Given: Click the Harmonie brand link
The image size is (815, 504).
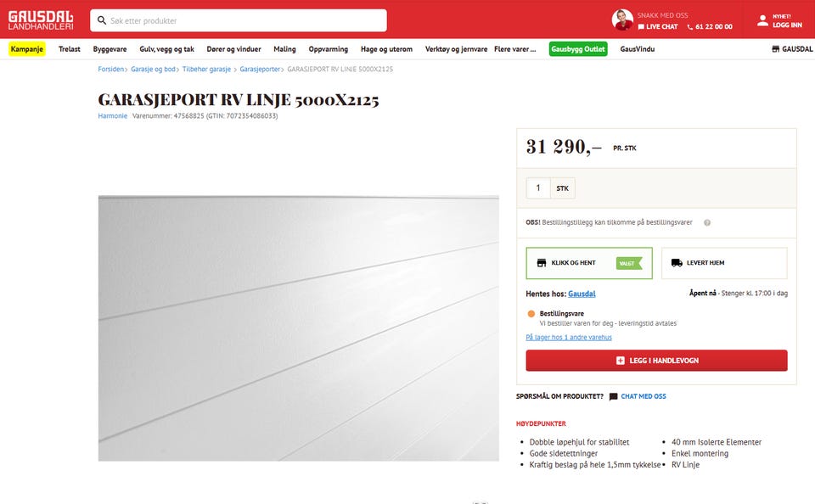Looking at the screenshot, I should (112, 116).
